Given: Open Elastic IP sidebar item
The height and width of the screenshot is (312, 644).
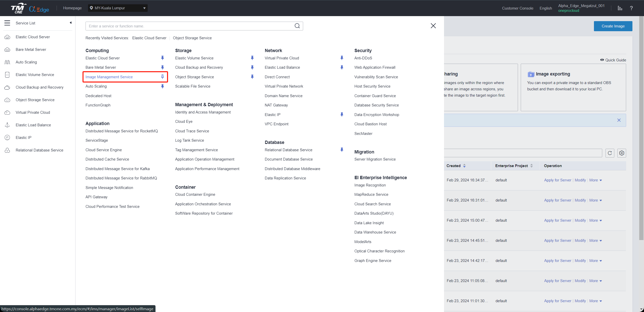Looking at the screenshot, I should 23,137.
